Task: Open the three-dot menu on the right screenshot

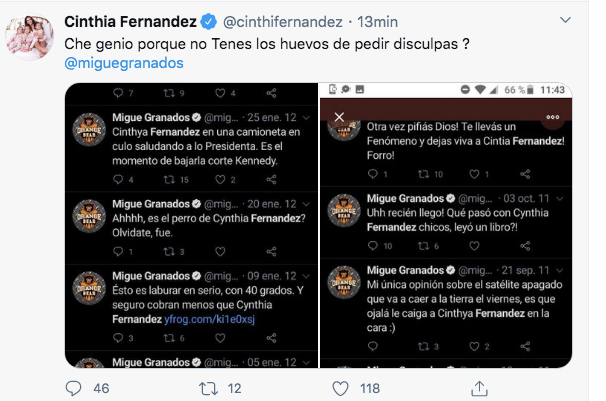Action: [x=552, y=116]
